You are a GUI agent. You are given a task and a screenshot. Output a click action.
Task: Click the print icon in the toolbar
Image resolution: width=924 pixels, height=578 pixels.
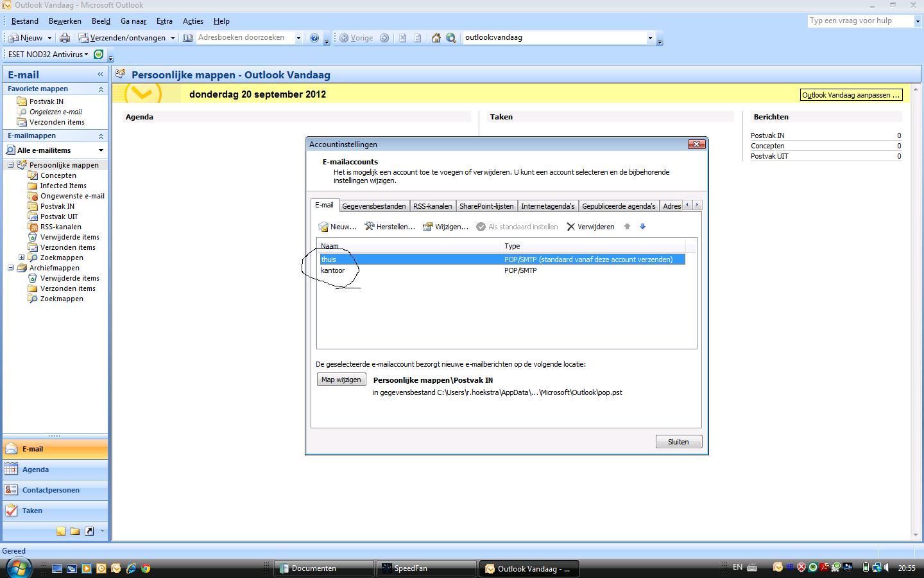[65, 38]
